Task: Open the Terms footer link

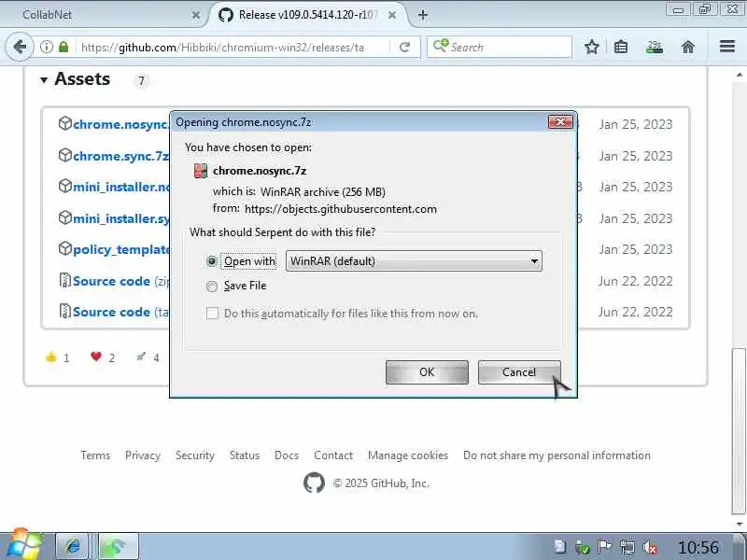Action: pyautogui.click(x=95, y=455)
